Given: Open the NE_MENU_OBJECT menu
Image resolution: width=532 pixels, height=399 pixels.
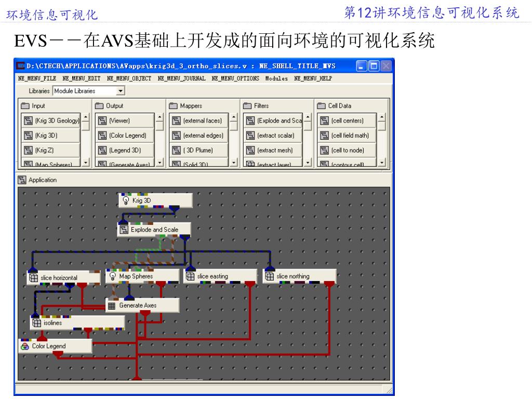Looking at the screenshot, I should tap(129, 78).
